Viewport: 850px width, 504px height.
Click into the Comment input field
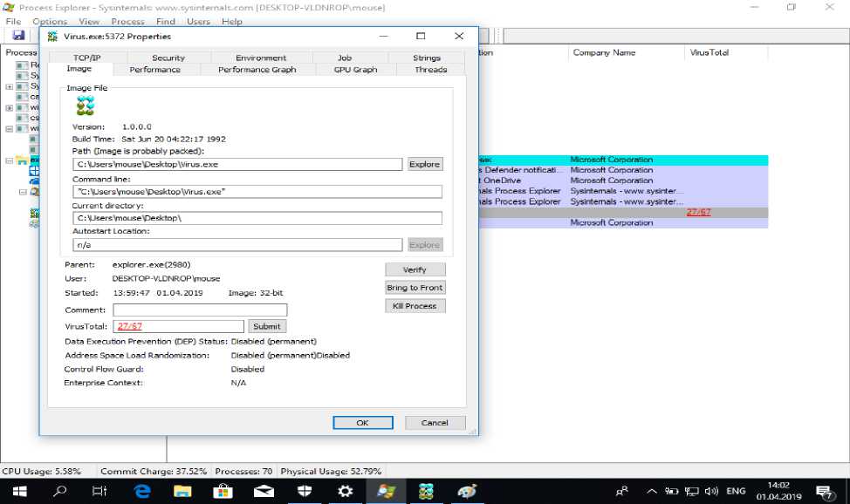point(200,310)
